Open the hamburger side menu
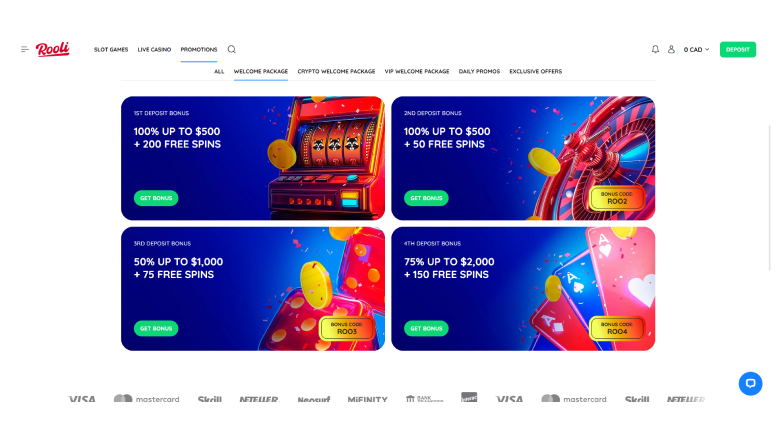780x440 pixels. pos(25,49)
